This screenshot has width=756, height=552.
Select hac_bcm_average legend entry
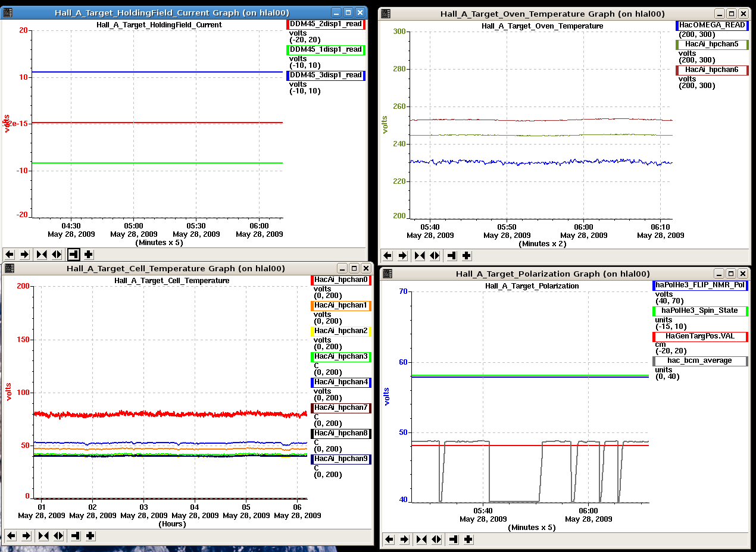[x=700, y=360]
